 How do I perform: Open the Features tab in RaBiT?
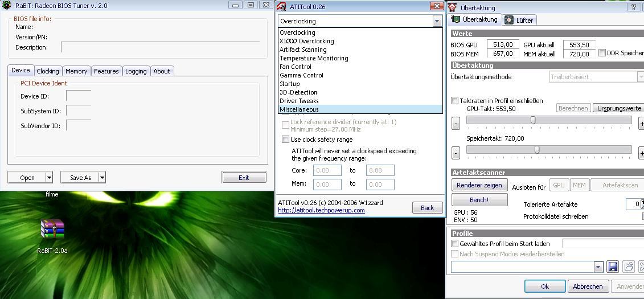coord(106,71)
